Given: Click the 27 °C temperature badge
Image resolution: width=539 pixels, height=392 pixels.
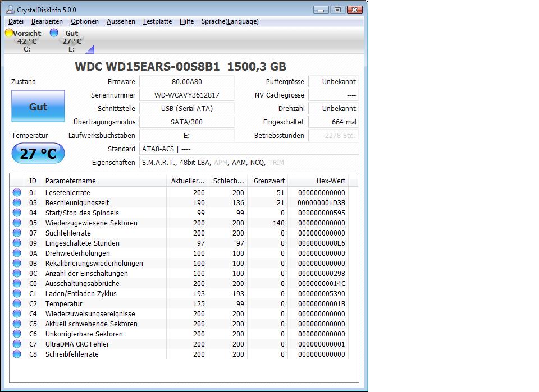Looking at the screenshot, I should click(x=38, y=153).
